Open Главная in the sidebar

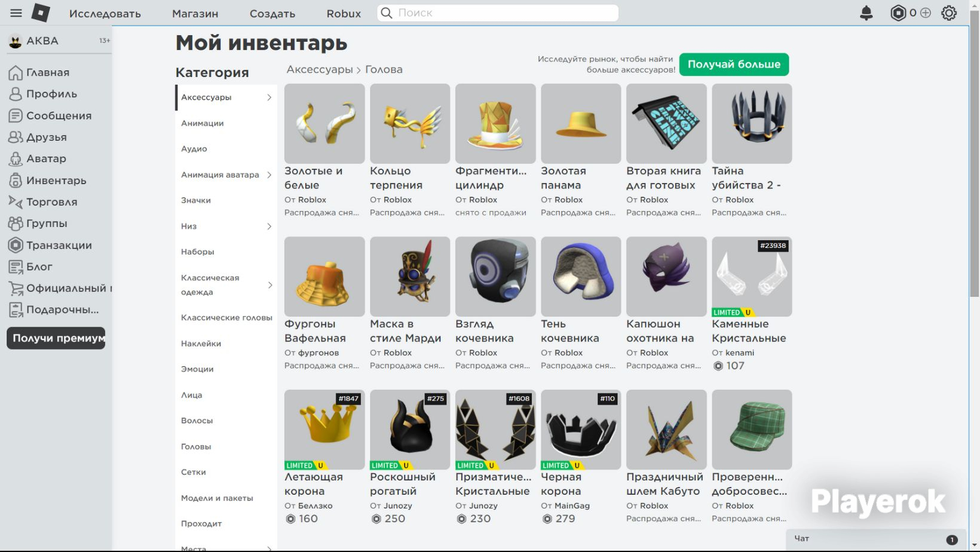39,72
